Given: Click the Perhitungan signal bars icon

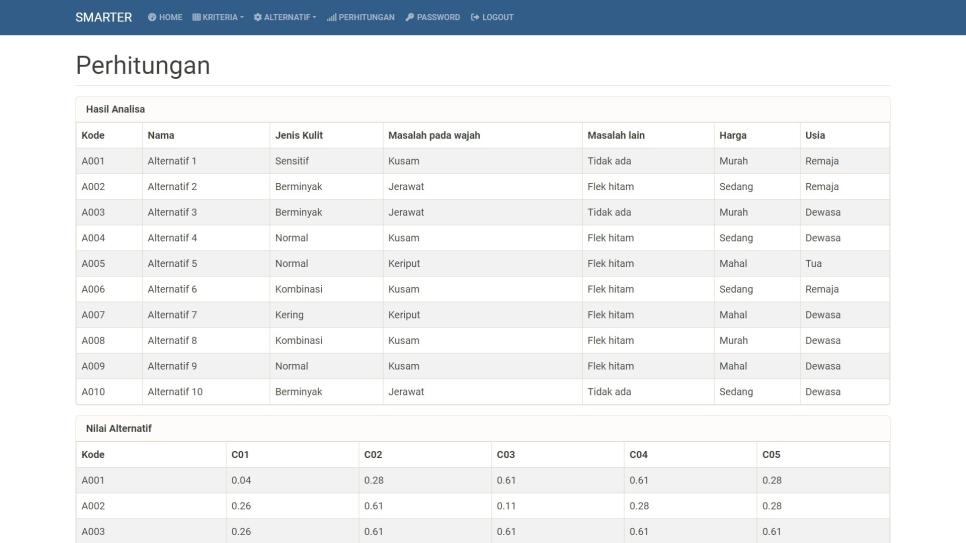Looking at the screenshot, I should 331,18.
